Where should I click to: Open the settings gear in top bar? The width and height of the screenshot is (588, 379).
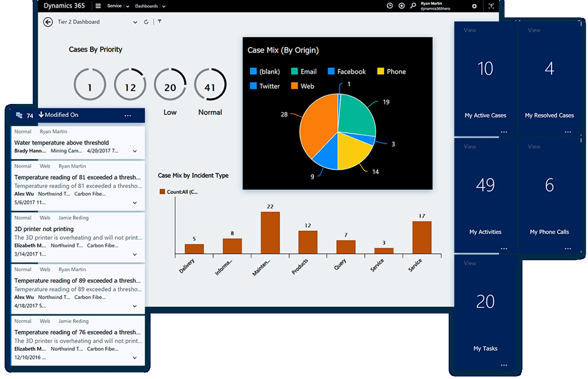point(475,6)
